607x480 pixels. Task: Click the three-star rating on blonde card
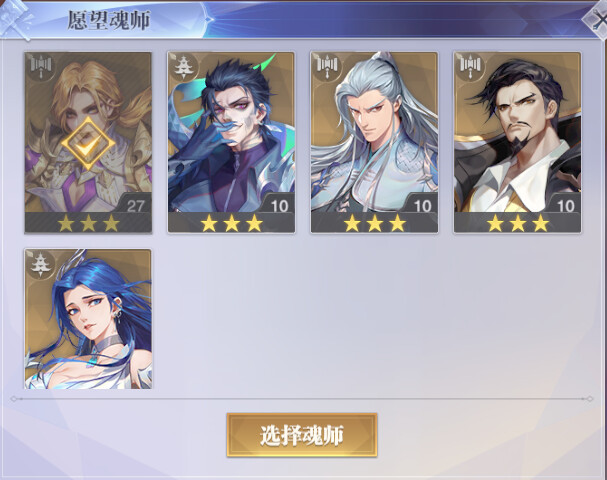click(88, 223)
